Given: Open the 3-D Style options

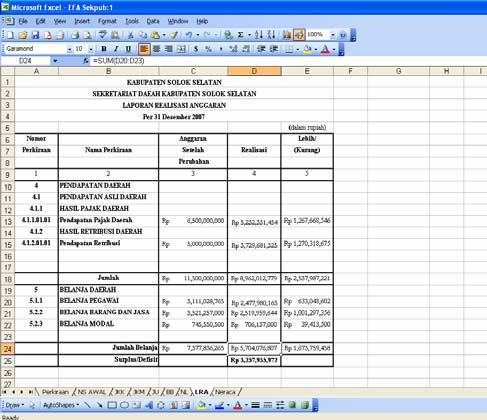Looking at the screenshot, I should tap(305, 405).
